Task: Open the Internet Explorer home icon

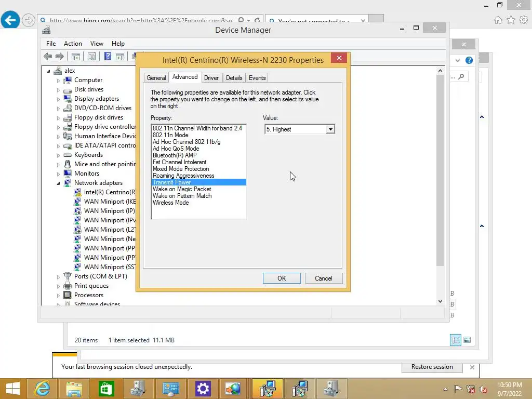Action: point(498,20)
